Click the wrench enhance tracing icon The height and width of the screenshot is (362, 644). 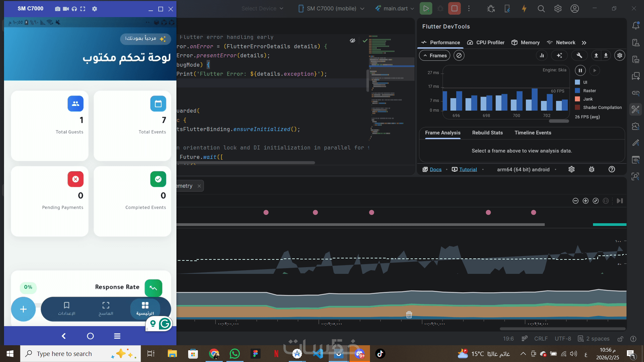coord(579,56)
